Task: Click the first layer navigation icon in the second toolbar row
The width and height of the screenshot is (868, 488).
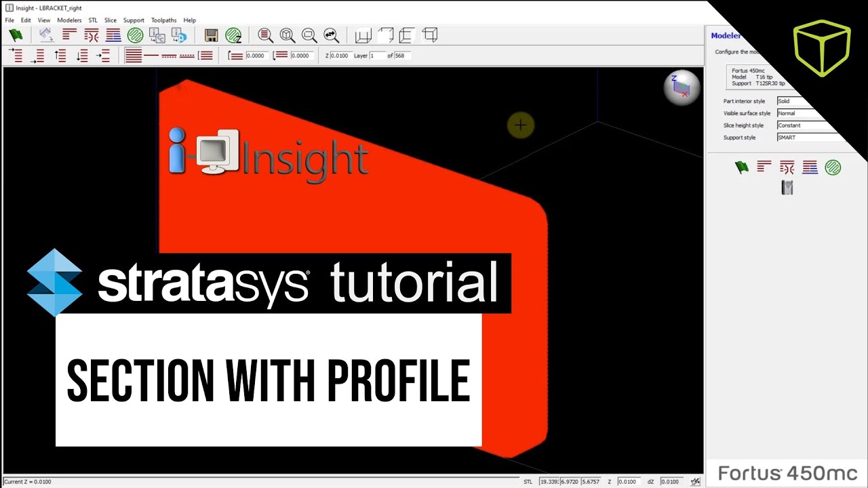Action: tap(16, 56)
